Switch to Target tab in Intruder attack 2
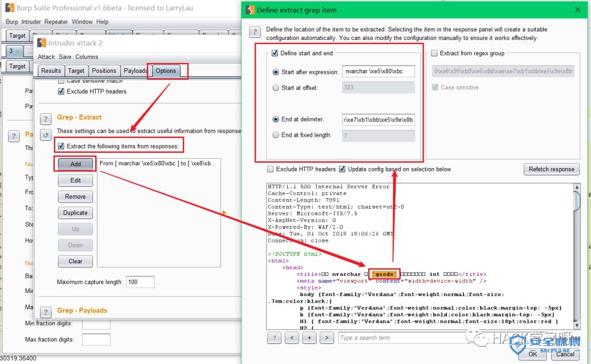 click(76, 71)
